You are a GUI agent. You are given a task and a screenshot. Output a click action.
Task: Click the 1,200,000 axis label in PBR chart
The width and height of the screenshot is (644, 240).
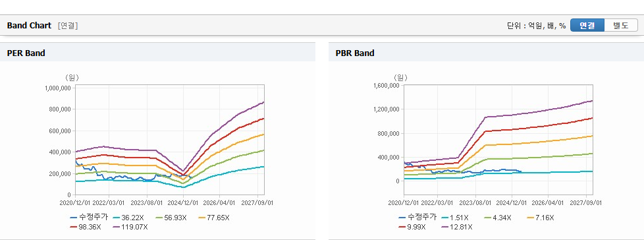point(387,109)
